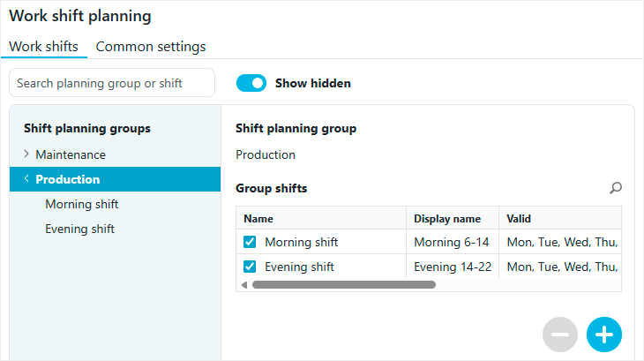This screenshot has width=644, height=361.
Task: Select Morning shift in the tree
Action: 82,204
